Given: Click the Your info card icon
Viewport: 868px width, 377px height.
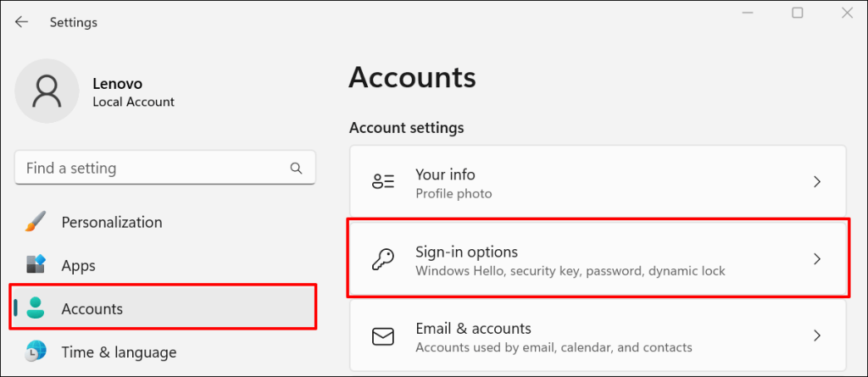Looking at the screenshot, I should coord(383,182).
